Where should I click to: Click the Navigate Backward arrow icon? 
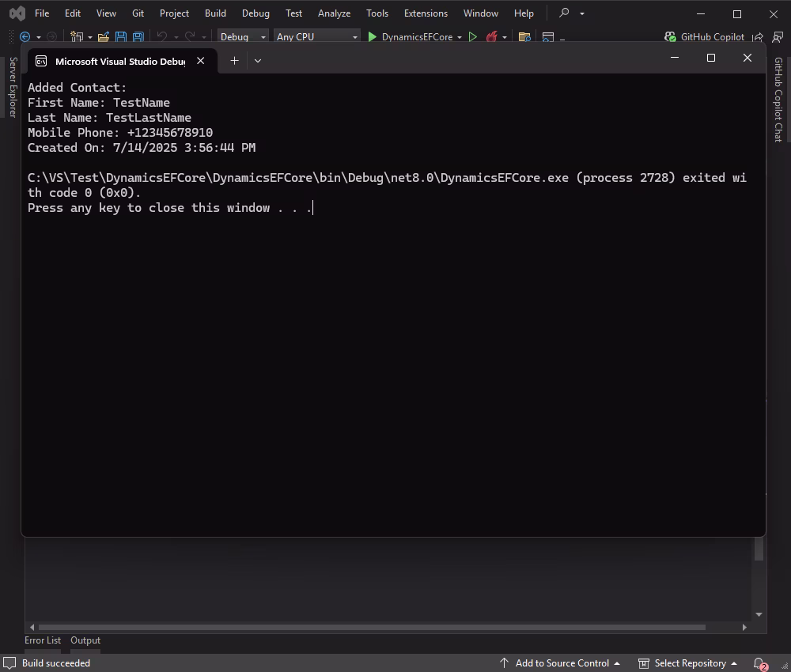tap(25, 37)
